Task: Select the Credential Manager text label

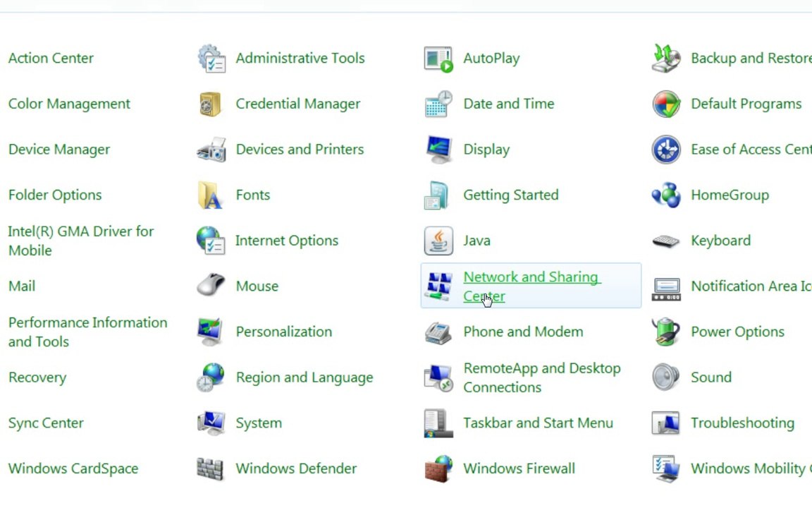Action: pyautogui.click(x=297, y=104)
